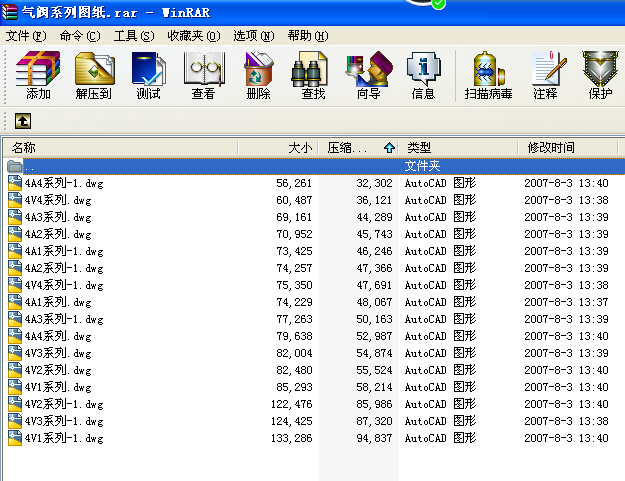Click file icon of 4A4系列.dwg
Image resolution: width=625 pixels, height=481 pixels.
[x=15, y=336]
